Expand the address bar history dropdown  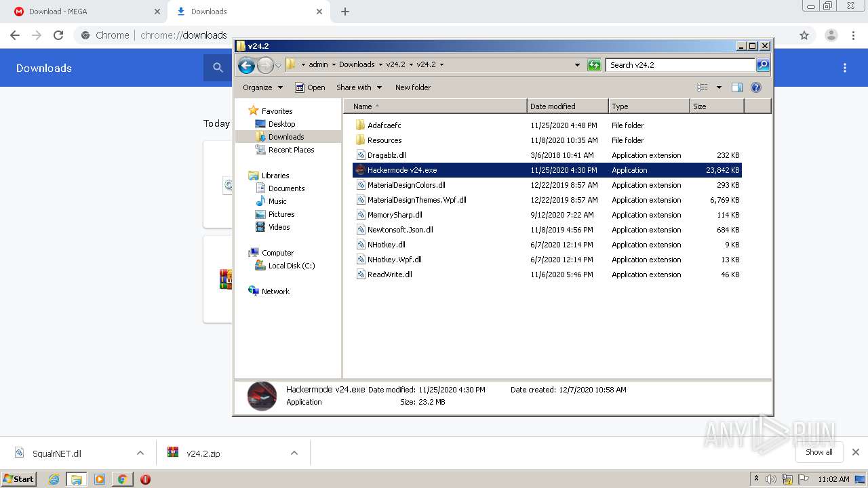click(x=577, y=65)
